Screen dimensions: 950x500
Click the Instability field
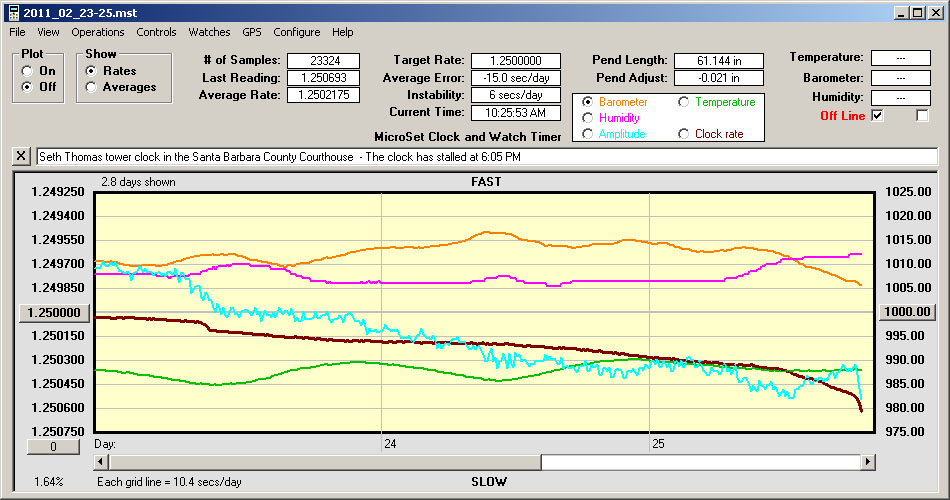point(516,95)
